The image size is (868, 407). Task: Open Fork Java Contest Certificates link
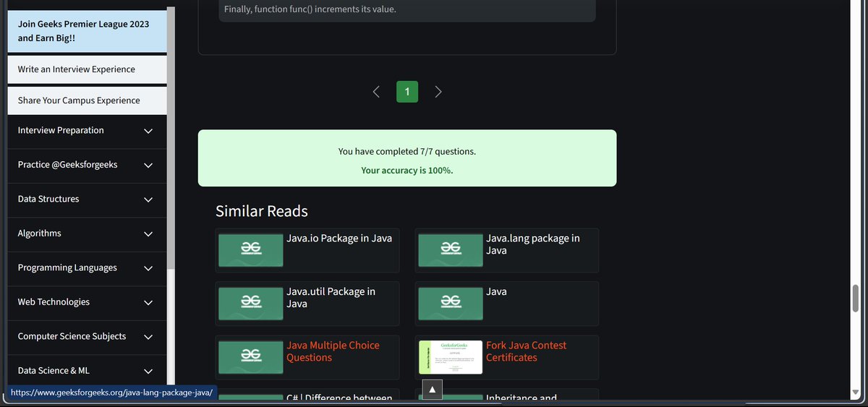click(x=527, y=351)
